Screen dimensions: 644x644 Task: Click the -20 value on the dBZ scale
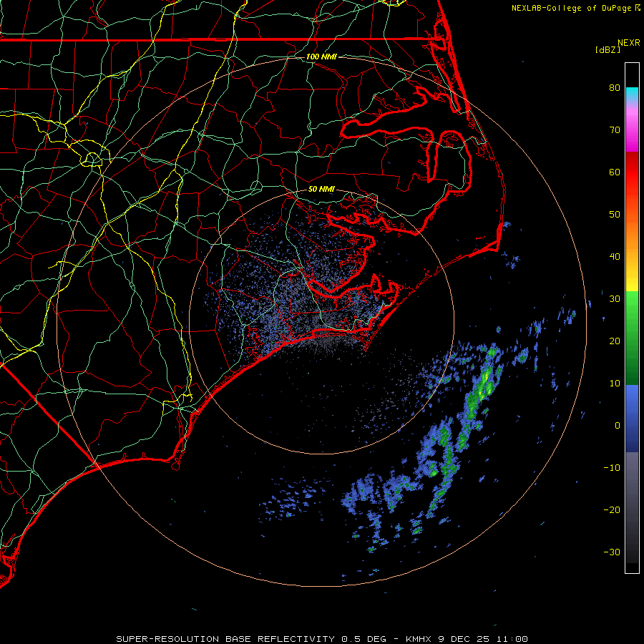(612, 509)
